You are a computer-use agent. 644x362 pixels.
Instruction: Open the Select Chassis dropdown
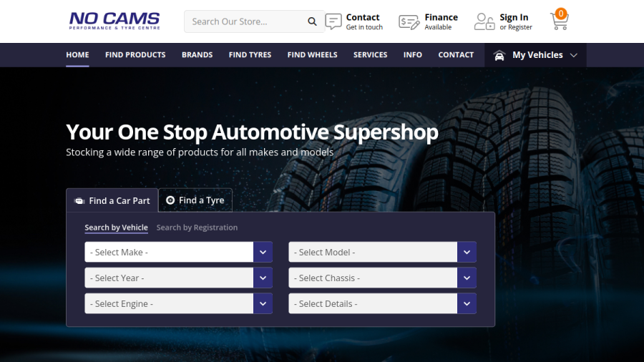[382, 278]
